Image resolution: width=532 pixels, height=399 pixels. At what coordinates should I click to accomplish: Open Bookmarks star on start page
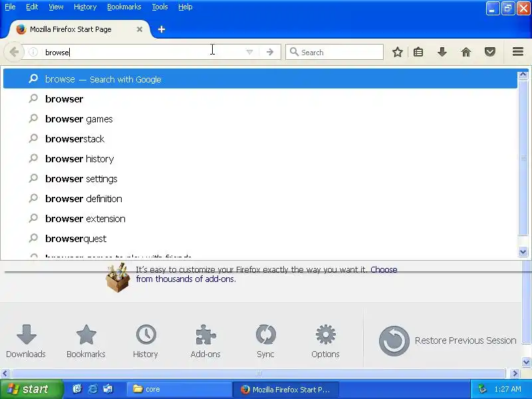coord(86,341)
